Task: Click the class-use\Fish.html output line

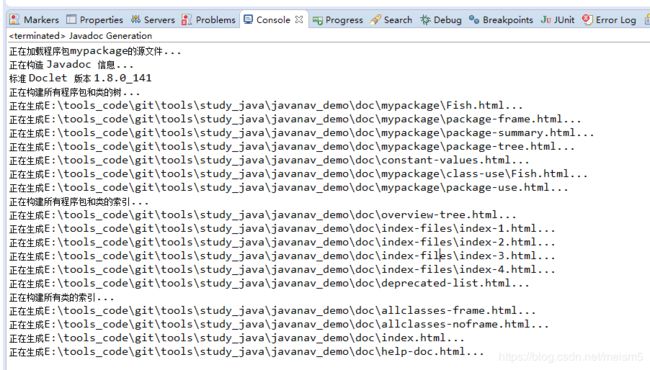Action: pyautogui.click(x=298, y=174)
